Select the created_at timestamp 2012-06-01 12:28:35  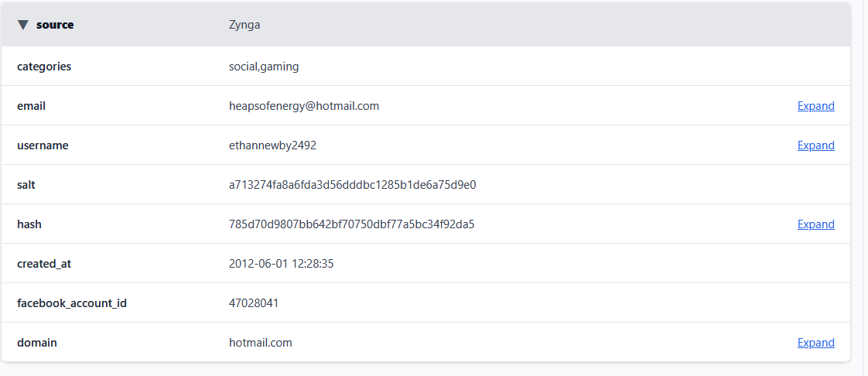(x=281, y=264)
